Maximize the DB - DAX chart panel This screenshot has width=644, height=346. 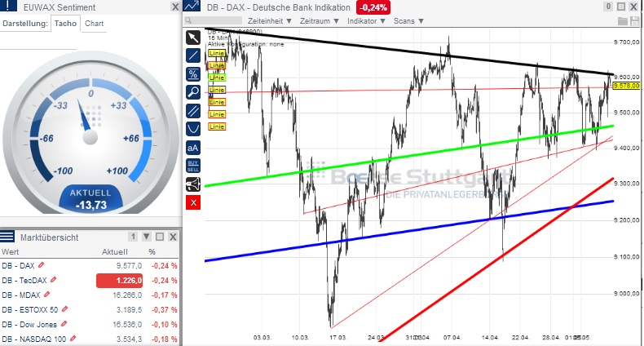(621, 7)
